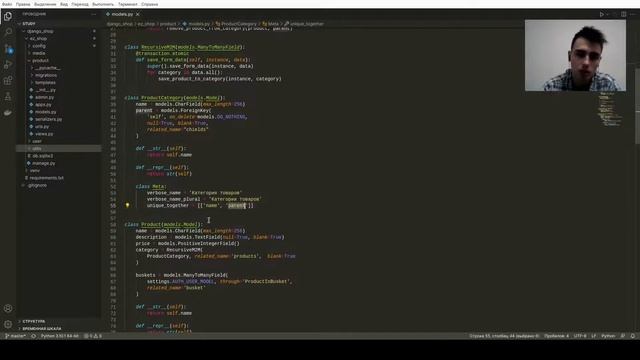Open editor More Actions ellipsis
Viewport: 640px width, 360px height.
click(x=633, y=14)
